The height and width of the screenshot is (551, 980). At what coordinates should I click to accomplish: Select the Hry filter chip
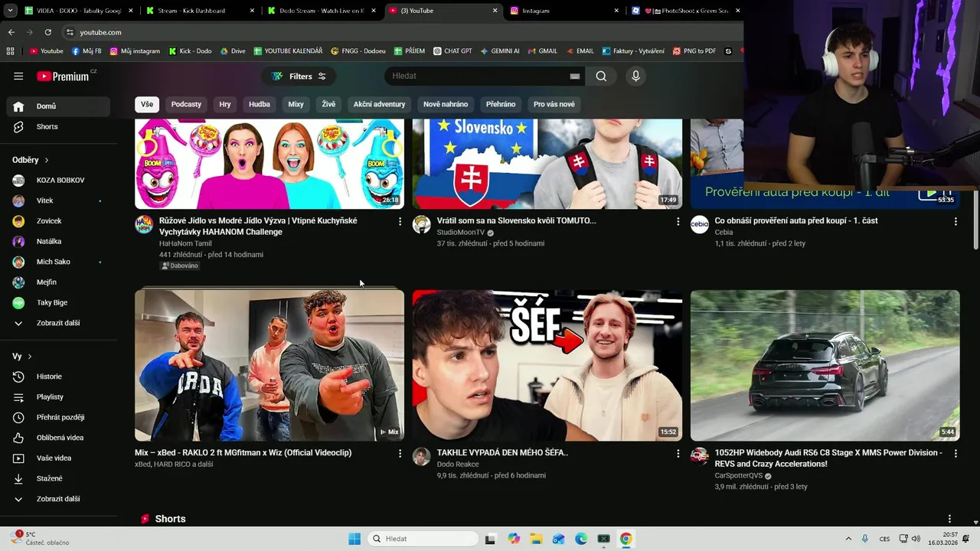point(225,104)
